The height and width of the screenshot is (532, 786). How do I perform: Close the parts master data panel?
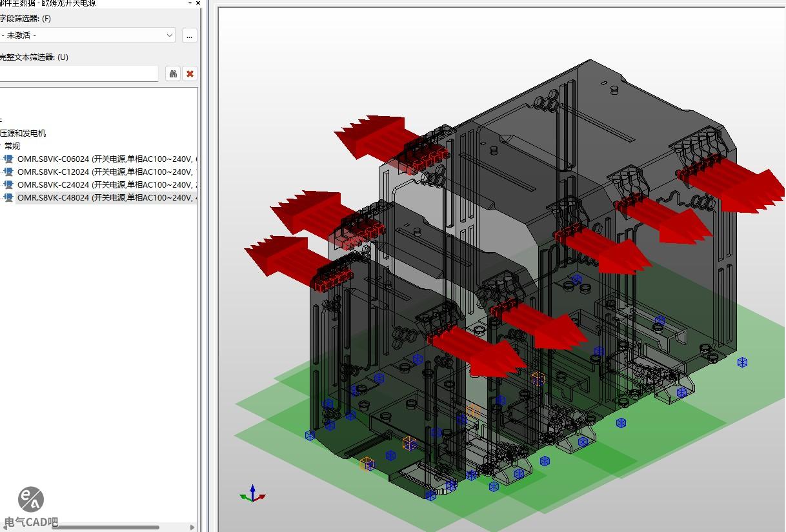[x=198, y=3]
